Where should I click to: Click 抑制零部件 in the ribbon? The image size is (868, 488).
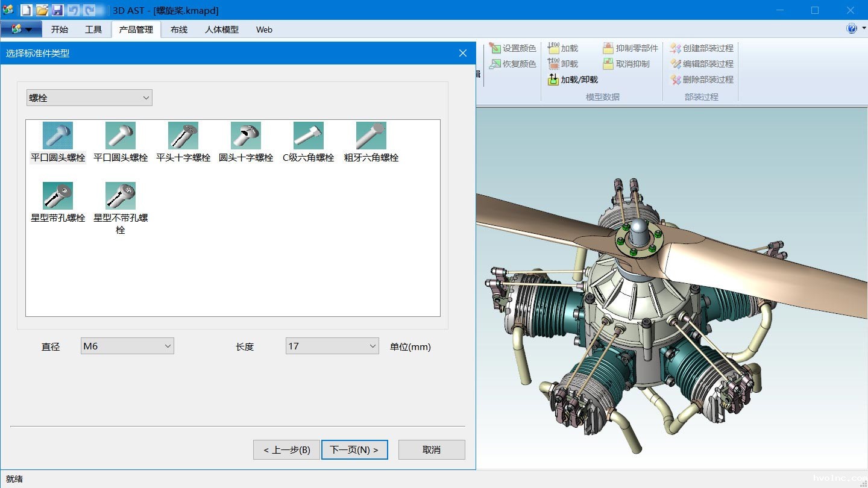coord(631,48)
